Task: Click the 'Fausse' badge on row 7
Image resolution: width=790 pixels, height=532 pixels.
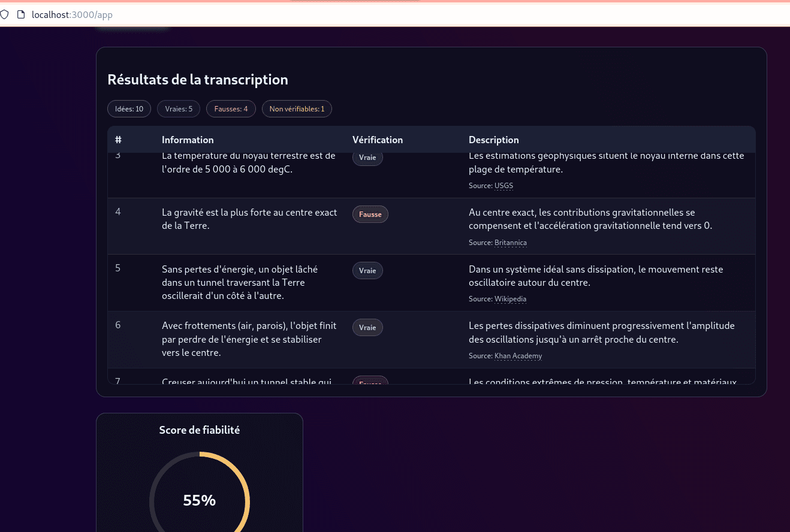Action: coord(370,382)
